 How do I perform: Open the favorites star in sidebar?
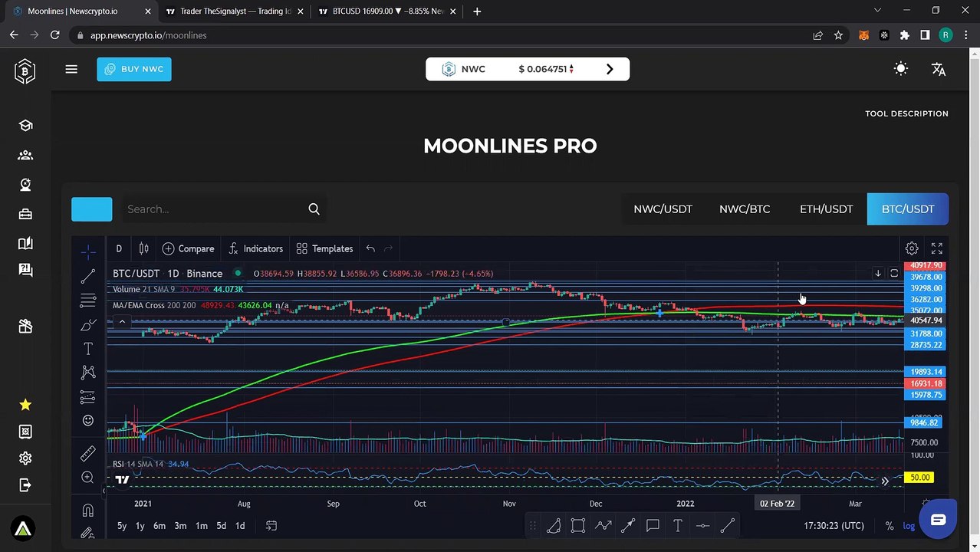coord(25,404)
